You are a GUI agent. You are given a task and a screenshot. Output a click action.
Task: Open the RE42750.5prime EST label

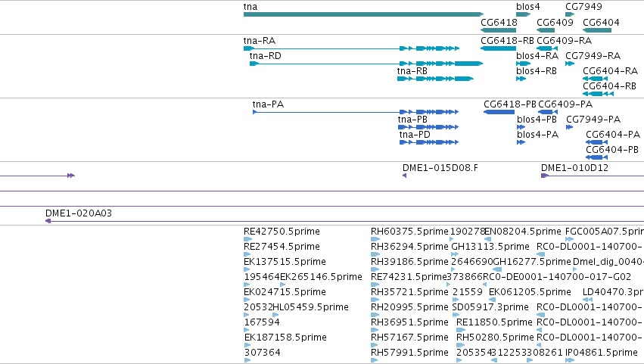282,232
